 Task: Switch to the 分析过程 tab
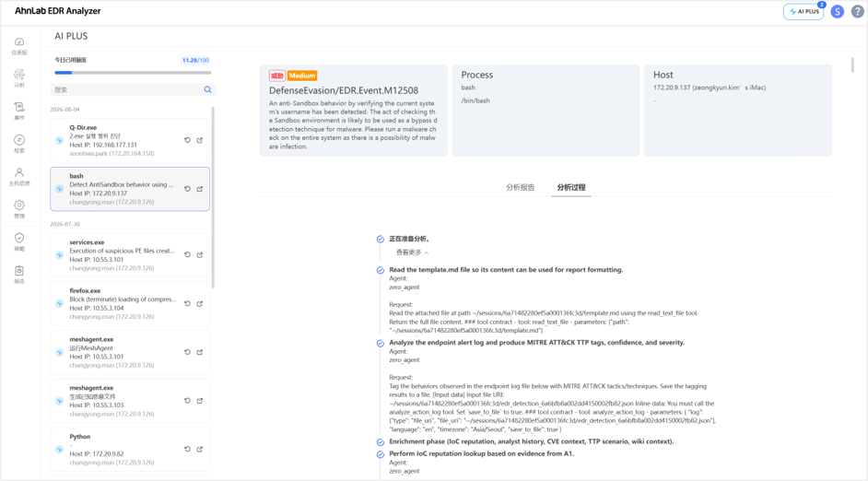[x=571, y=187]
